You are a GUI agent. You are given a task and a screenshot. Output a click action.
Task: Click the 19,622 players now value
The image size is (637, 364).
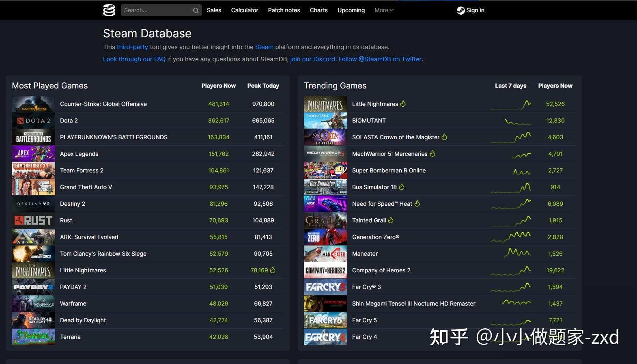point(555,270)
